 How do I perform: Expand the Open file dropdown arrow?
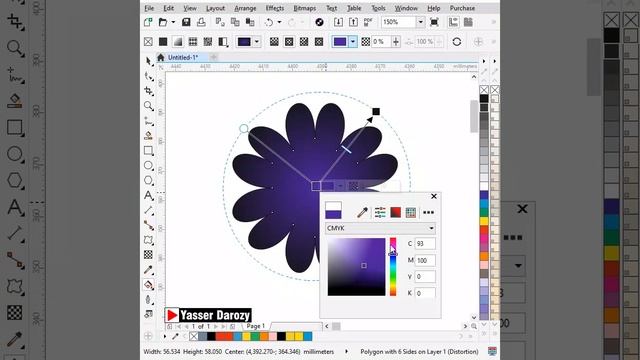click(x=173, y=22)
